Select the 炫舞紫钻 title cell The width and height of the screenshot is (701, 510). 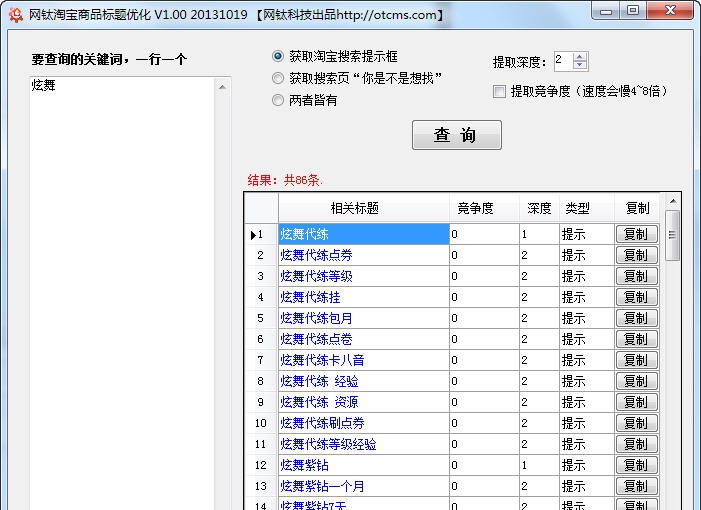point(363,465)
